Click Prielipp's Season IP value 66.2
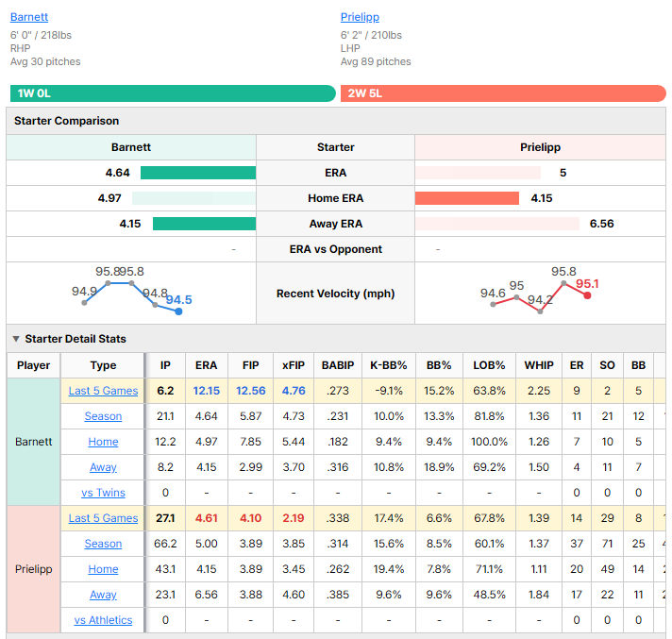The image size is (672, 639). tap(165, 544)
